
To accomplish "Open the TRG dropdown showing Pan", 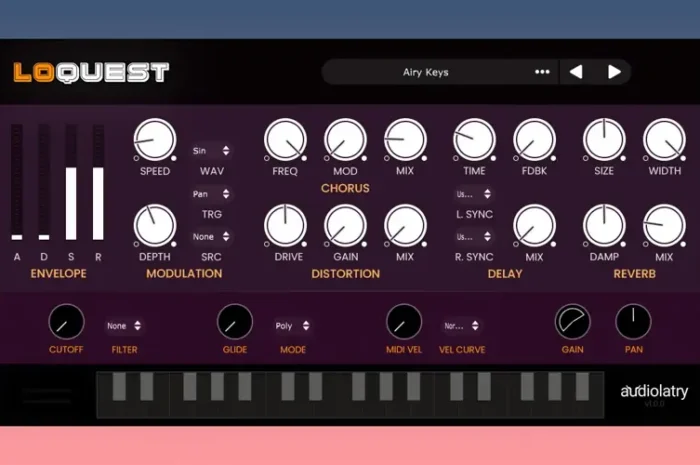I will click(211, 194).
